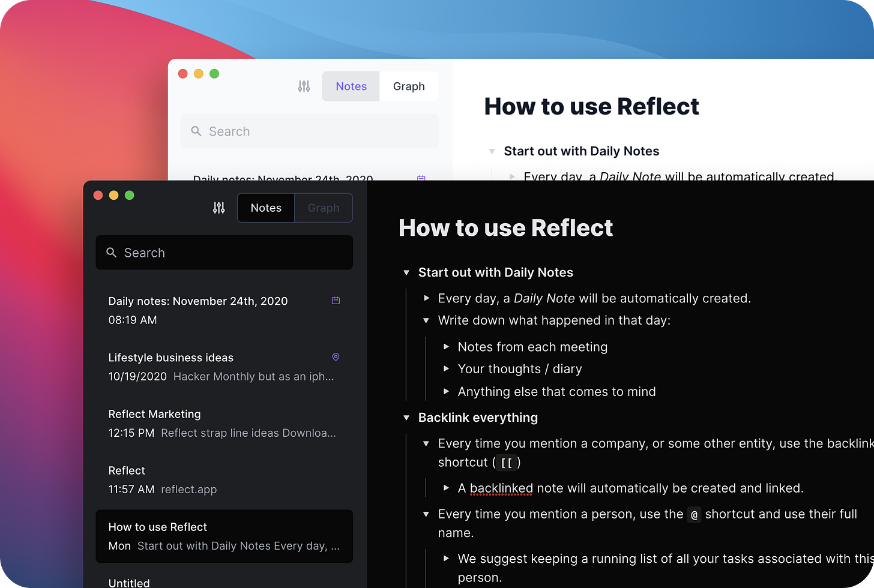Select Notes tab in dark window
The height and width of the screenshot is (588, 874).
[x=266, y=208]
